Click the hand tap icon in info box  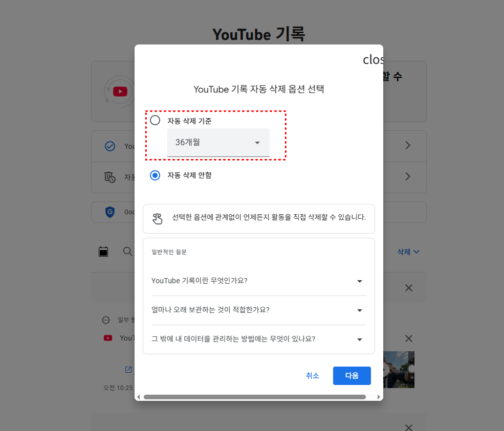[157, 219]
